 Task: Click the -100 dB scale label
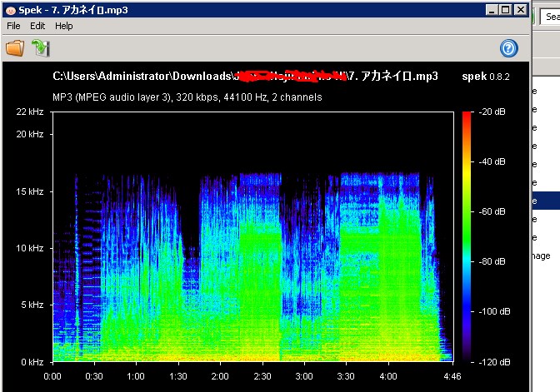tap(494, 311)
